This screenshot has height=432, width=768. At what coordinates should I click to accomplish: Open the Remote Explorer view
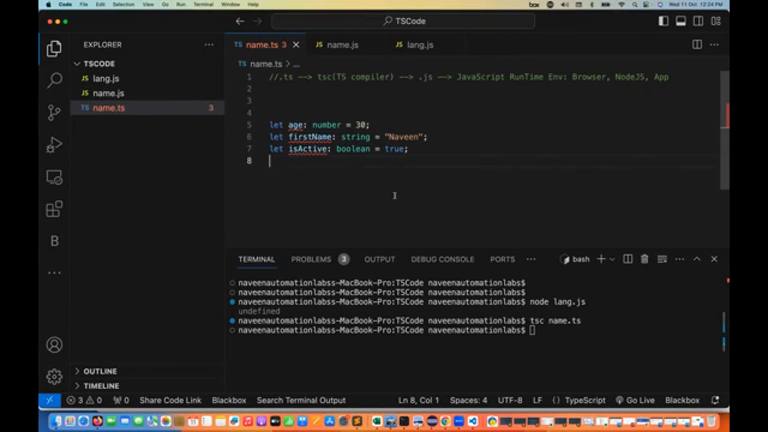[x=54, y=177]
